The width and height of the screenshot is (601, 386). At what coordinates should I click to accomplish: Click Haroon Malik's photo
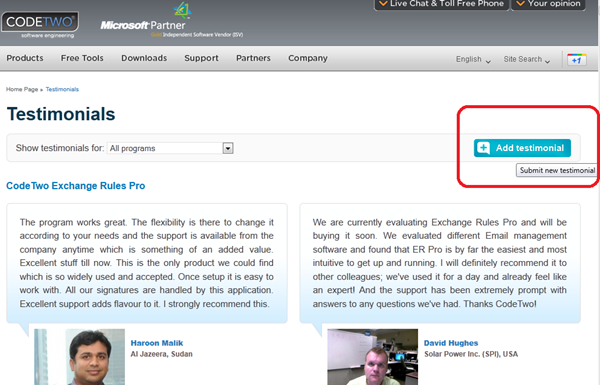(79, 357)
